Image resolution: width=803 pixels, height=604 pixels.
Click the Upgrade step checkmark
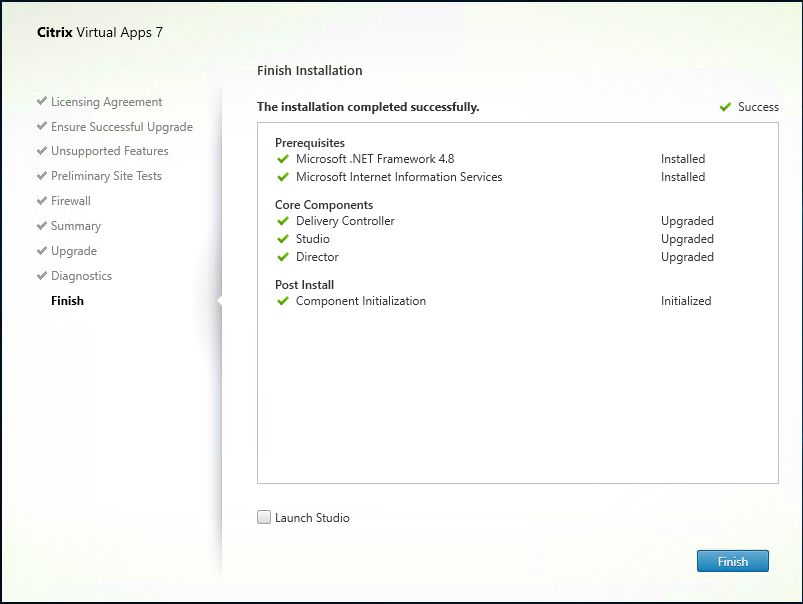(x=42, y=251)
